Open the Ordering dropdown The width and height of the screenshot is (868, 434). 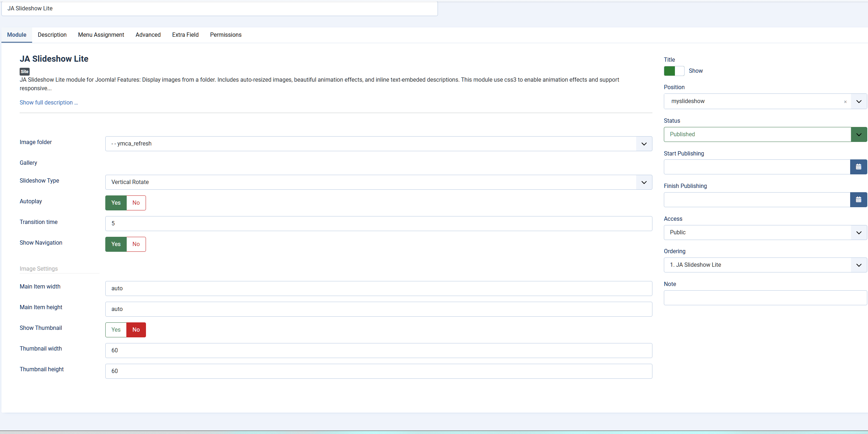tap(765, 265)
